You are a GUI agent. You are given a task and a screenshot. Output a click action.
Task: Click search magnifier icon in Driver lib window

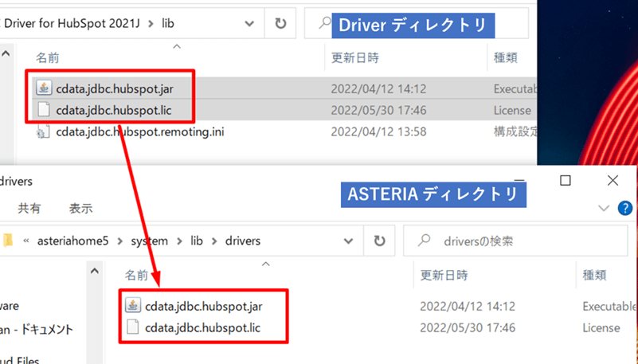tap(325, 23)
